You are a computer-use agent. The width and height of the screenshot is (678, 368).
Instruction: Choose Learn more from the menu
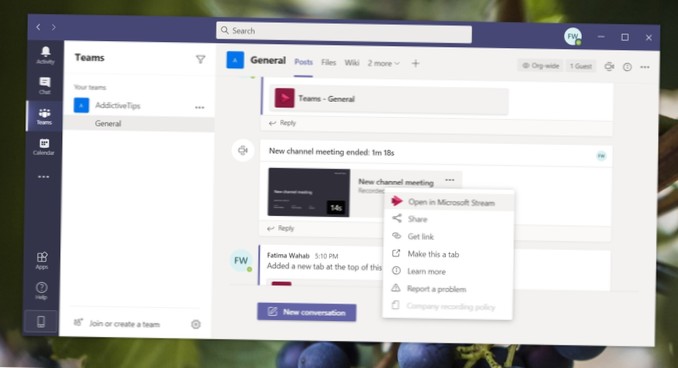448,272
